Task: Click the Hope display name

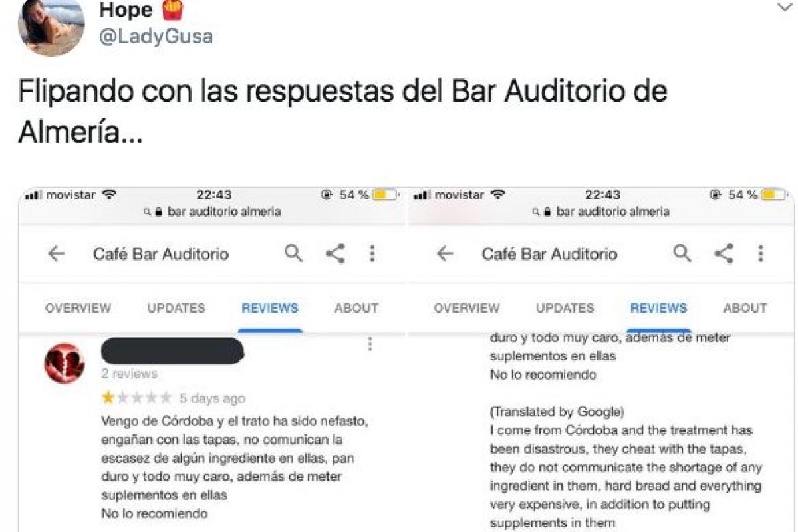Action: [126, 10]
